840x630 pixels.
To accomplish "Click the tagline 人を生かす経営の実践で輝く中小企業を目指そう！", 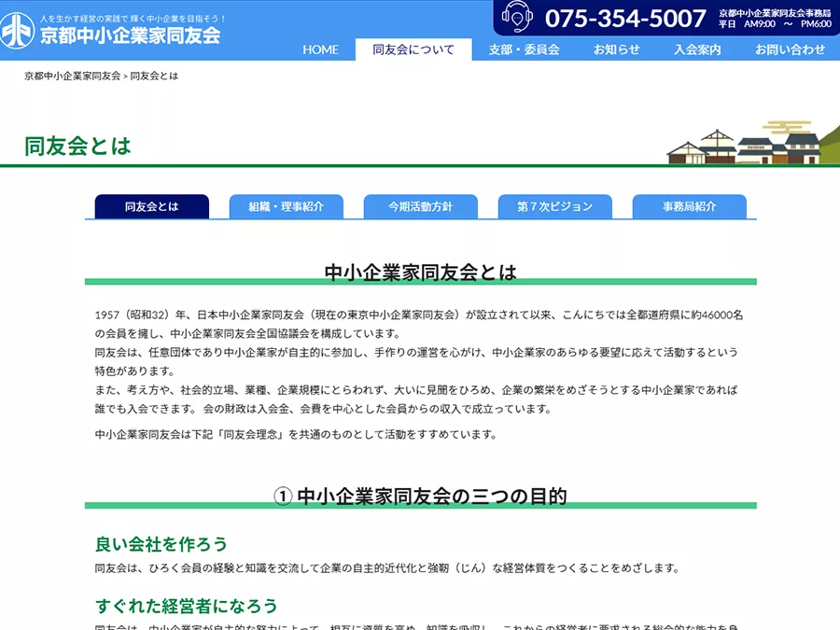I will tap(133, 19).
